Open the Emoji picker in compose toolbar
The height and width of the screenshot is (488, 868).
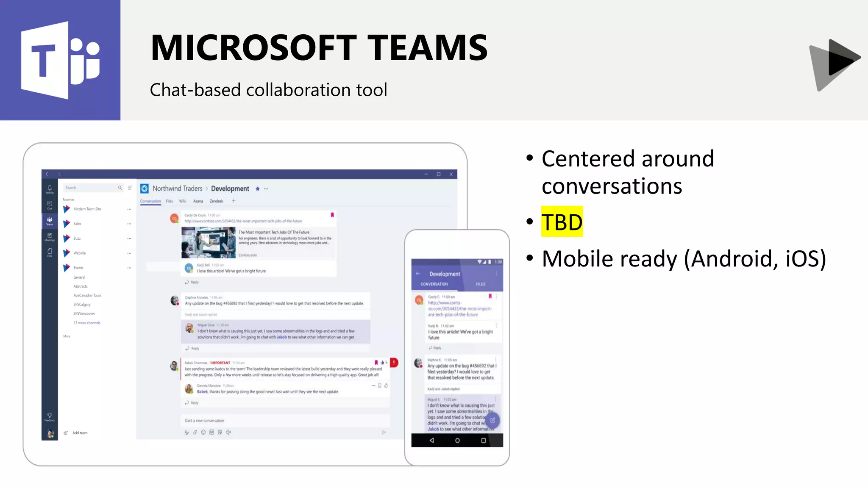(203, 432)
